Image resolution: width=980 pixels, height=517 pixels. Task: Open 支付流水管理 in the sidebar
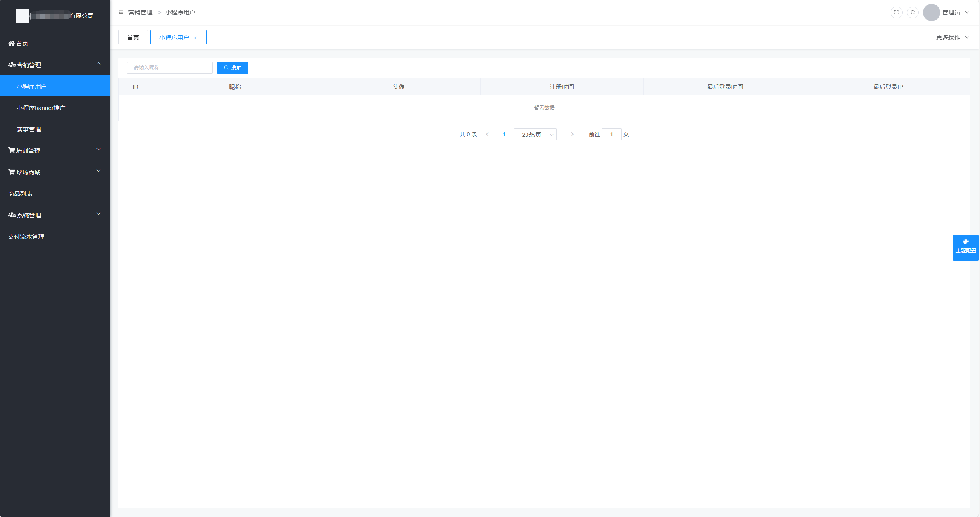[55, 236]
